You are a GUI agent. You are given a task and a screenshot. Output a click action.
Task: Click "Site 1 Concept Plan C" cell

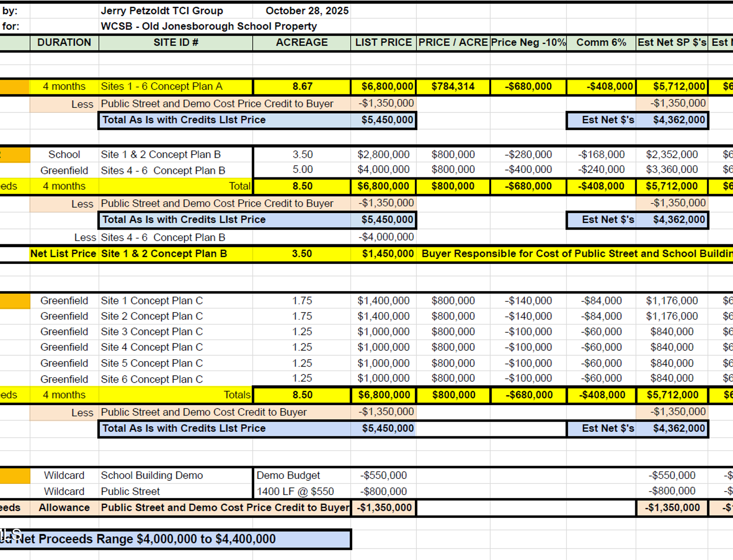pos(176,301)
